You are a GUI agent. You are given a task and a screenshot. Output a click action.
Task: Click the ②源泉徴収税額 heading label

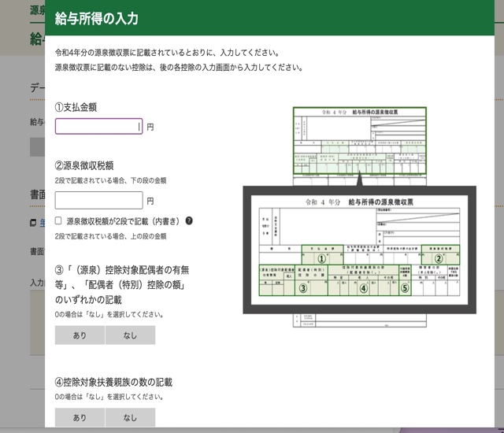tap(84, 165)
